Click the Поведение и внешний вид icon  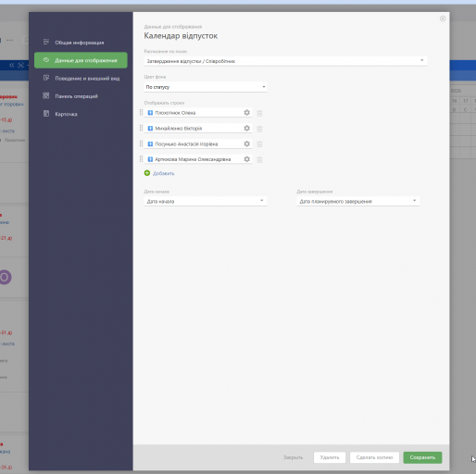46,78
